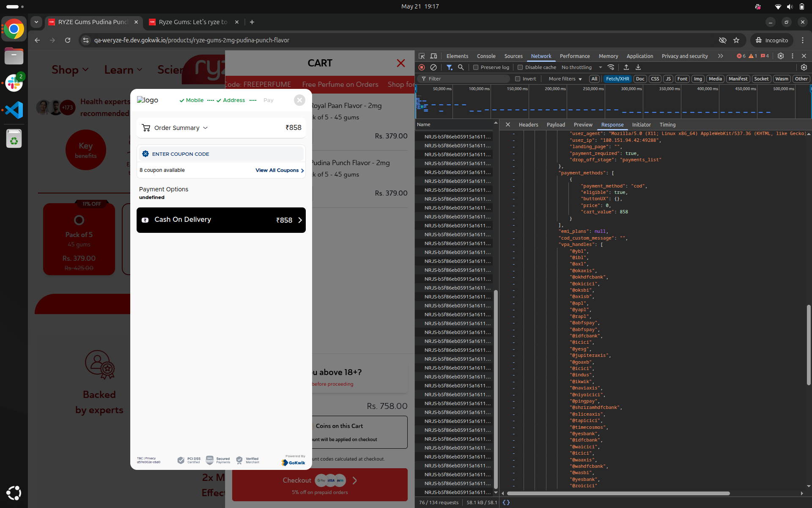Open the No throttling dropdown
This screenshot has width=812, height=508.
point(580,67)
